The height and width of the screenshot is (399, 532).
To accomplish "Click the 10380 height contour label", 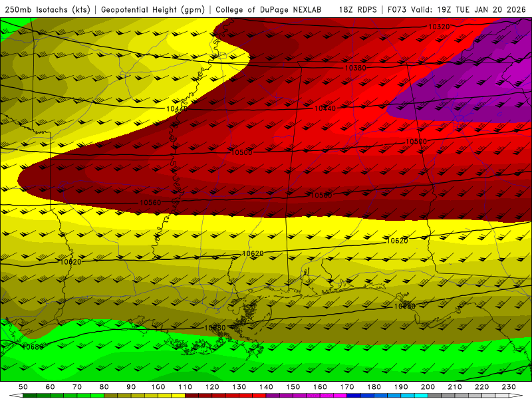I will point(356,68).
